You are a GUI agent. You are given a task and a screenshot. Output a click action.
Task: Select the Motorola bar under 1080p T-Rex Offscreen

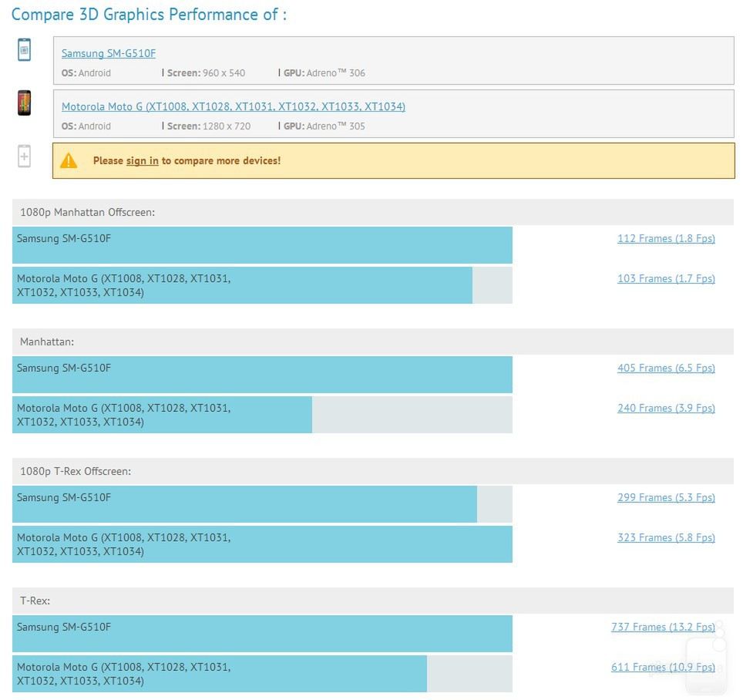pos(262,544)
